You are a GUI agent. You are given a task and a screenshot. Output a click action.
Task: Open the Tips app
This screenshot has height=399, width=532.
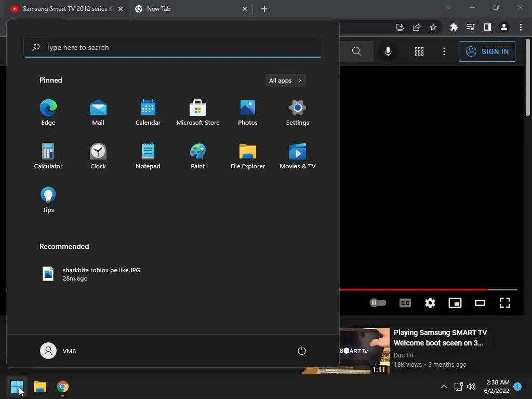(x=48, y=200)
